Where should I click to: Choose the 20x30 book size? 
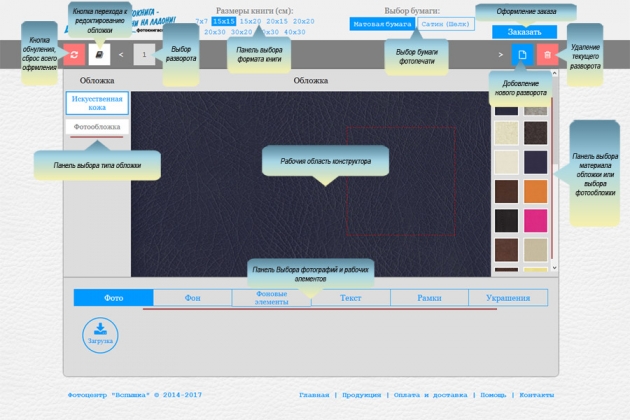point(215,32)
